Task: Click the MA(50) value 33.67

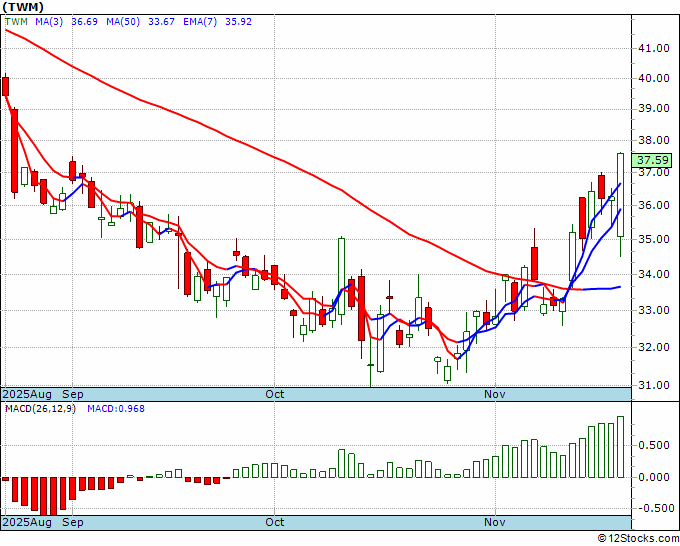Action: coord(161,22)
